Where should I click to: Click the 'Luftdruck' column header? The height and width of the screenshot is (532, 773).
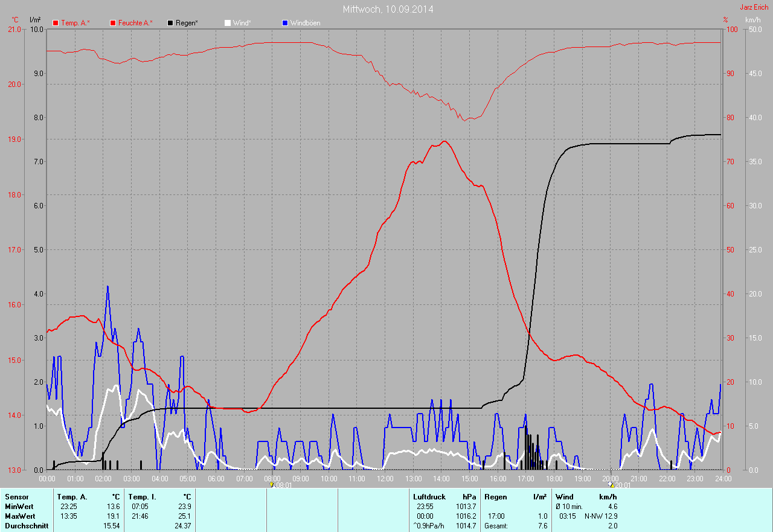tap(429, 497)
